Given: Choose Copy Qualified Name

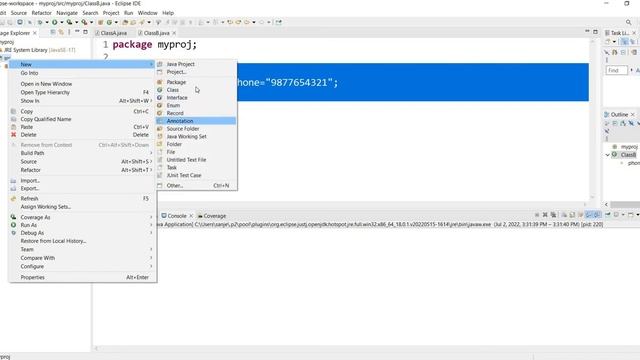Looking at the screenshot, I should tap(83, 119).
